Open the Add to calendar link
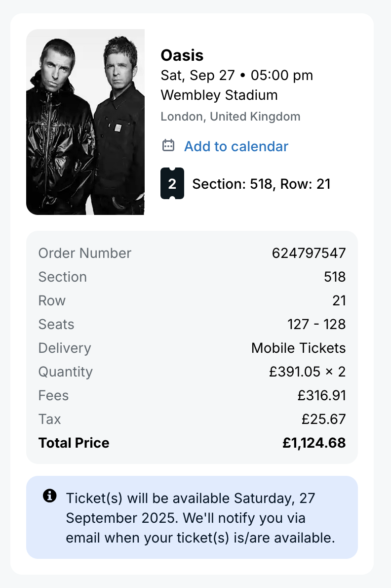The width and height of the screenshot is (391, 588). 236,146
